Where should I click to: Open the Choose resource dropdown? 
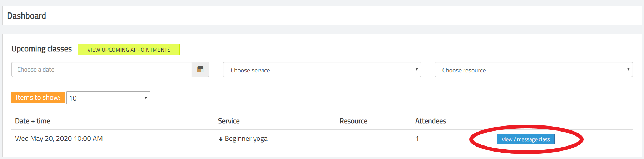pos(534,70)
